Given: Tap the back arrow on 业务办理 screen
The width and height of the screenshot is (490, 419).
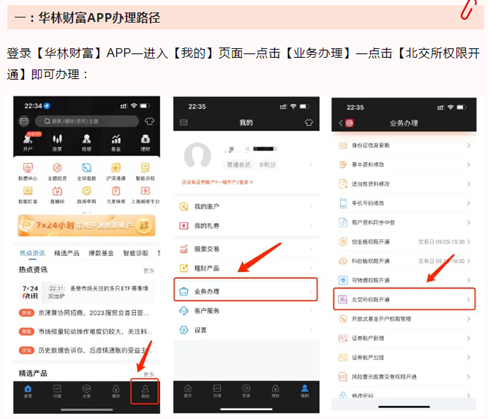Looking at the screenshot, I should (341, 123).
